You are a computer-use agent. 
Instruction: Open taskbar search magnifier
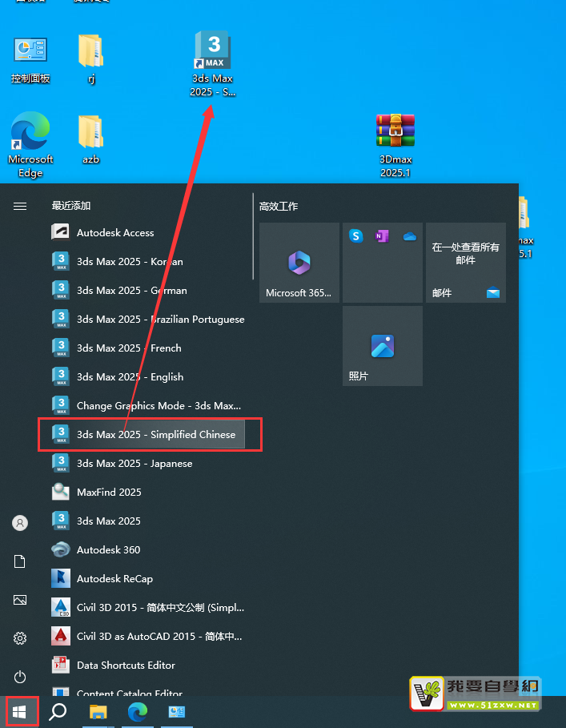tap(58, 711)
